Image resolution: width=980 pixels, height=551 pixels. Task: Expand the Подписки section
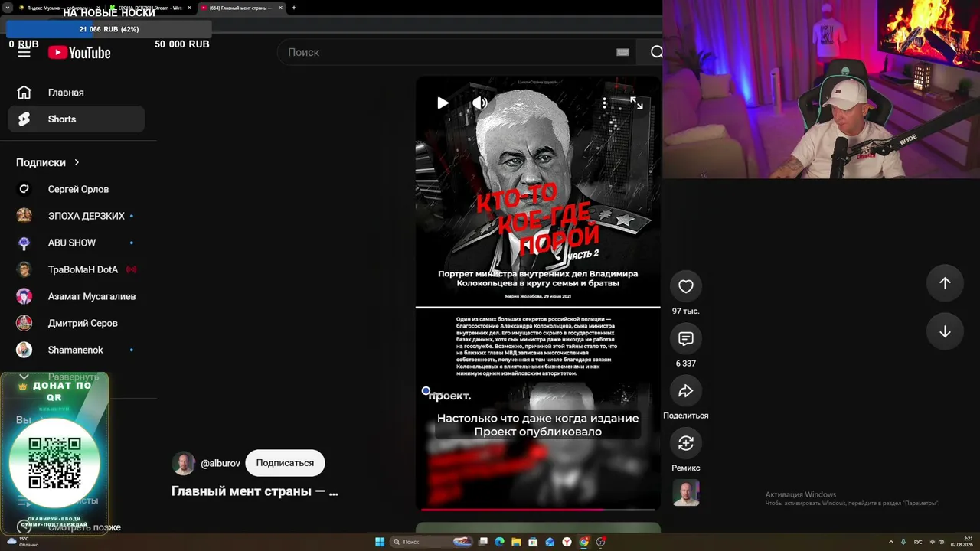click(47, 162)
